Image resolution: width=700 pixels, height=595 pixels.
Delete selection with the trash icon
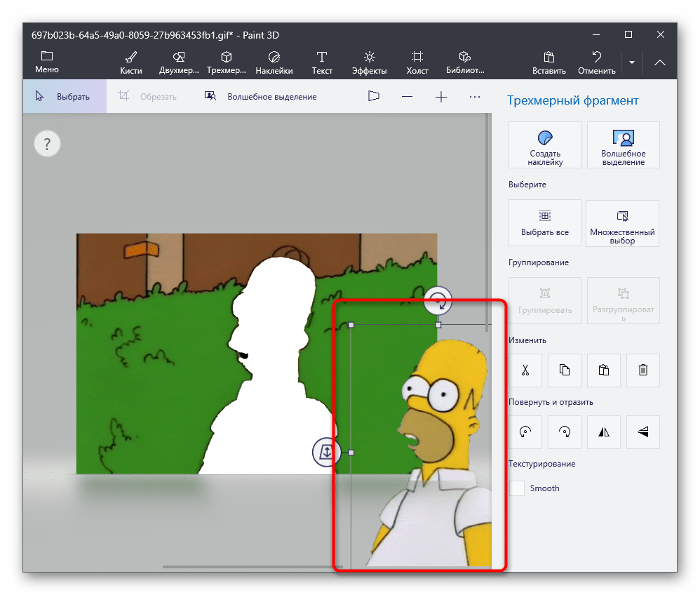pyautogui.click(x=642, y=370)
